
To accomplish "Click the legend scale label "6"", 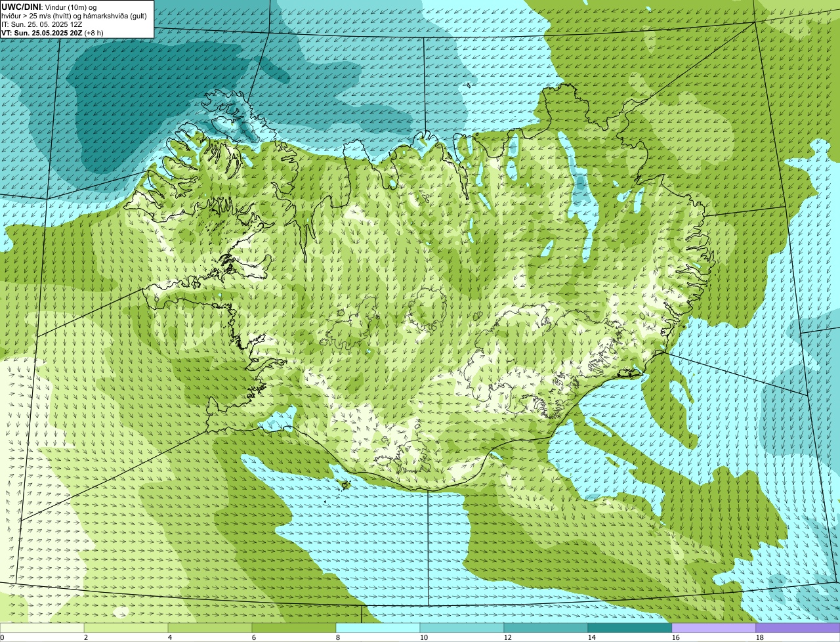I will (254, 637).
